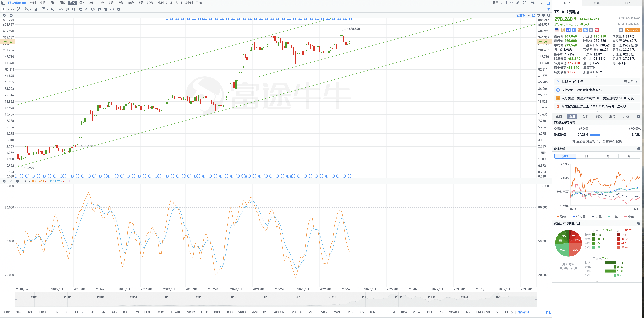Image resolution: width=644 pixels, height=318 pixels.
Task: Select the magnifier zoom tool
Action: (x=73, y=9)
